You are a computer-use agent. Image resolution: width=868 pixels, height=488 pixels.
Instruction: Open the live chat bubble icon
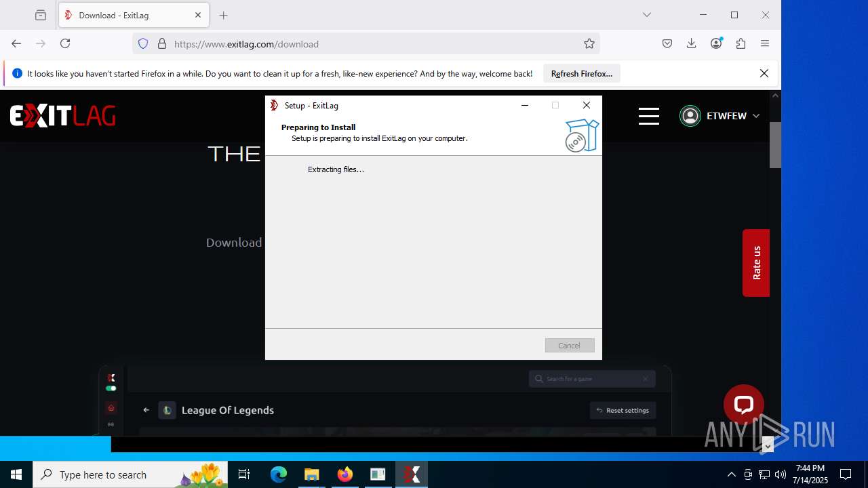pyautogui.click(x=744, y=405)
